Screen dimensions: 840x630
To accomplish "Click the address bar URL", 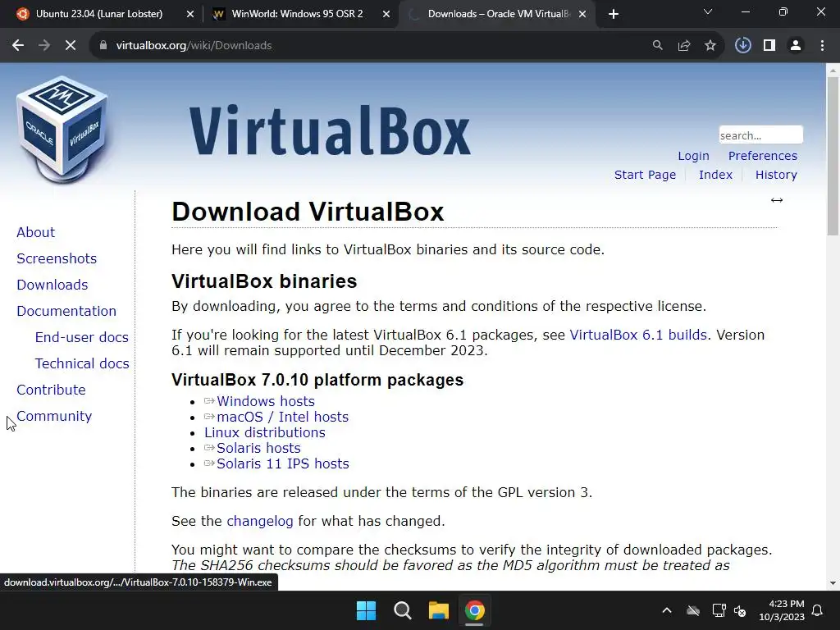I will [194, 46].
